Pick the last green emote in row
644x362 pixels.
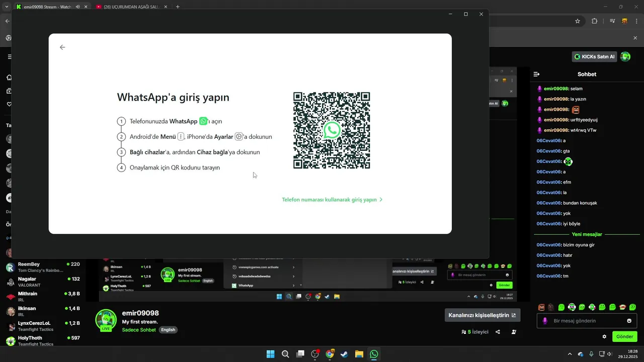pyautogui.click(x=633, y=307)
